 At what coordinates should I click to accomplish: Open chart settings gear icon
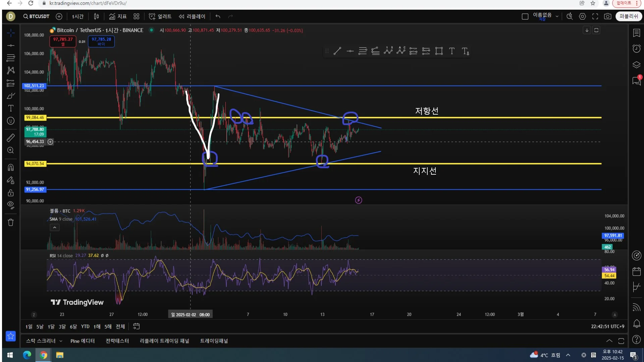(582, 16)
